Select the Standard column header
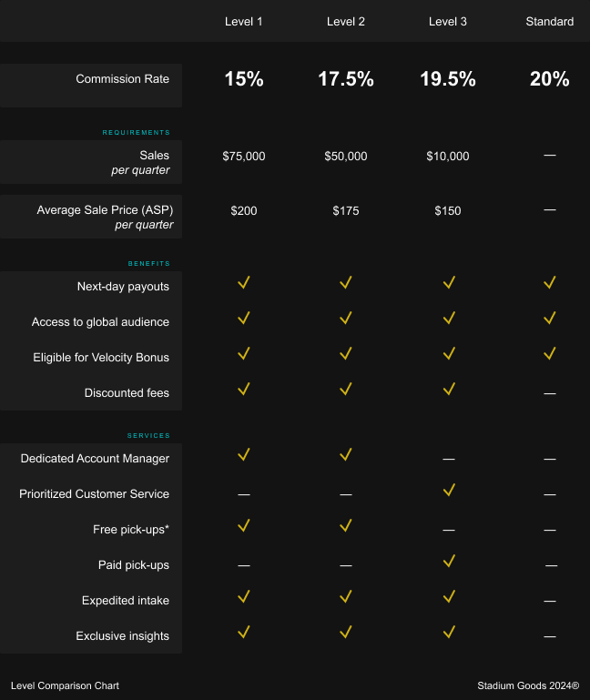Screen dimensions: 590x700 tap(550, 21)
